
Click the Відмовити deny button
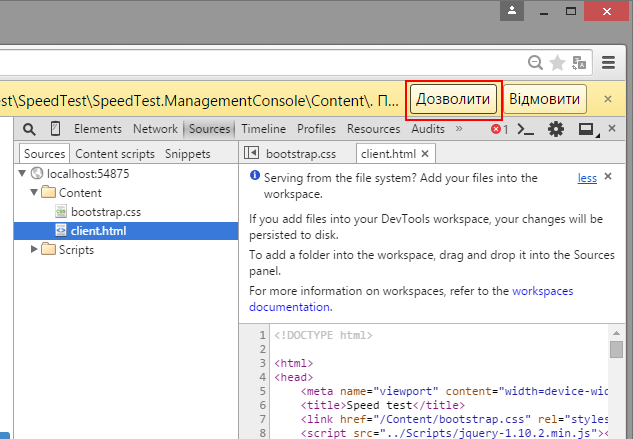545,99
